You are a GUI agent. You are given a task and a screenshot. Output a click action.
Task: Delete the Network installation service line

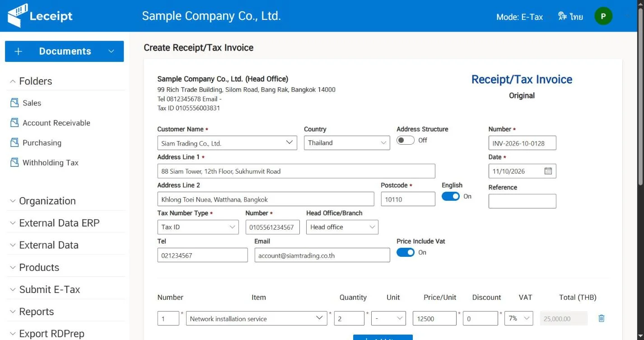pos(601,318)
